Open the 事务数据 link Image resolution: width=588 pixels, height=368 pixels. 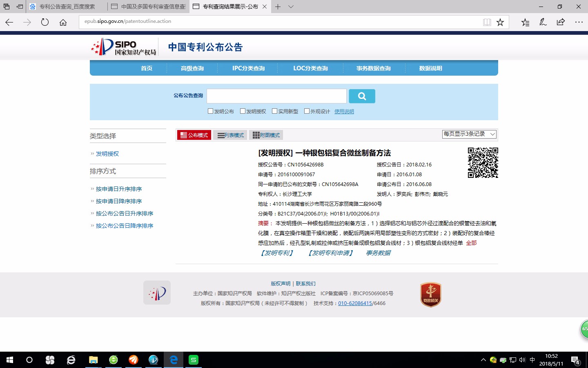pos(378,253)
